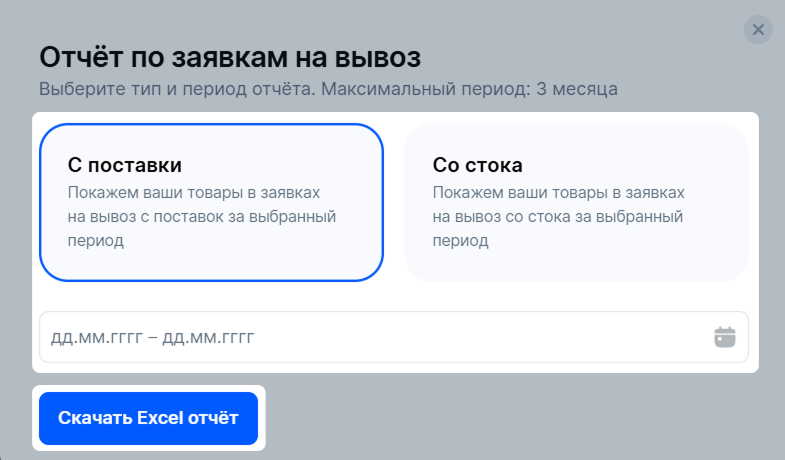
Task: Select the "Со стока" report type card
Action: (x=576, y=202)
